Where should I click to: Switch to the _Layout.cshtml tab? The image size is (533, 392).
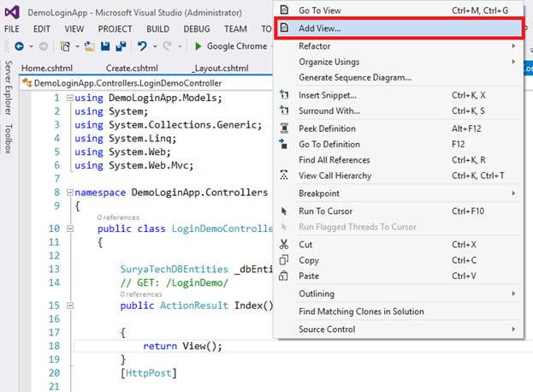[220, 68]
